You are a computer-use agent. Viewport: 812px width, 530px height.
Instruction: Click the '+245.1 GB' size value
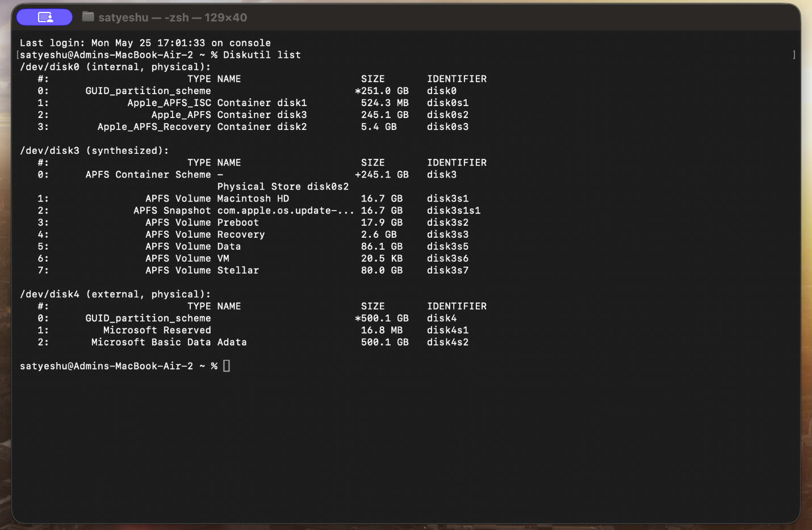tap(382, 174)
